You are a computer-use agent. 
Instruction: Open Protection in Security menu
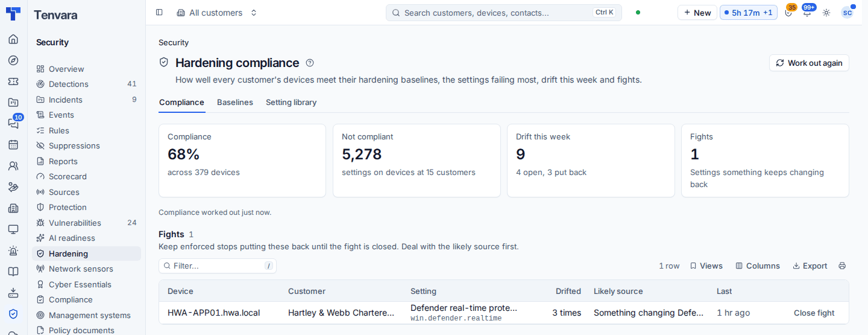pos(86,207)
